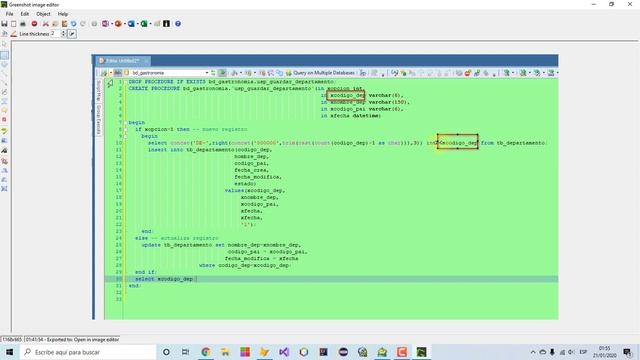Select the Crop tool
Image resolution: width=640 pixels, height=360 pixels.
pyautogui.click(x=4, y=161)
